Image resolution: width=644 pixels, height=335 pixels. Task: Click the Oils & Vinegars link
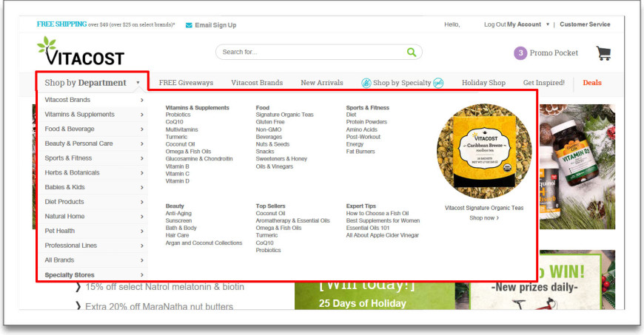274,166
